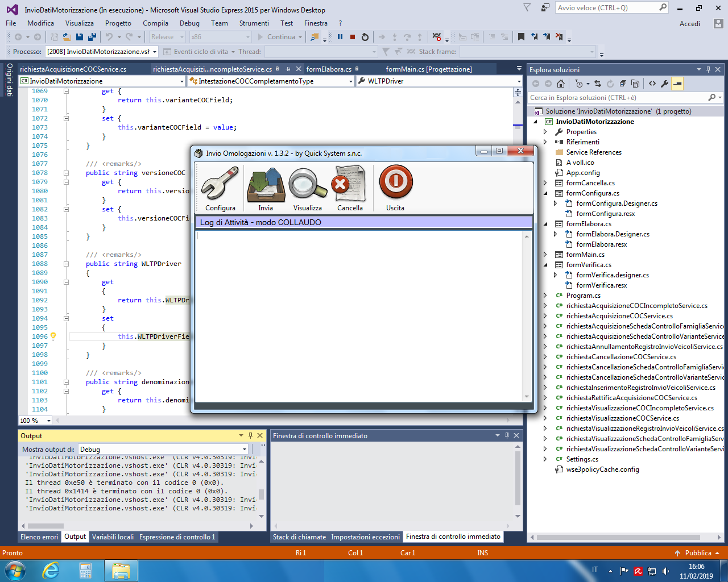Collapse the formConfigura.cs tree node

[x=545, y=193]
